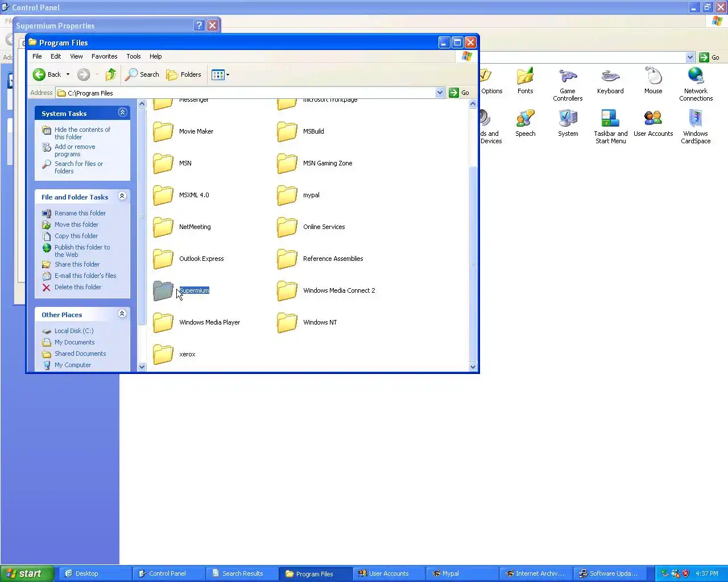Expand the Program Files address bar dropdown
Viewport: 728px width, 582px height.
440,93
